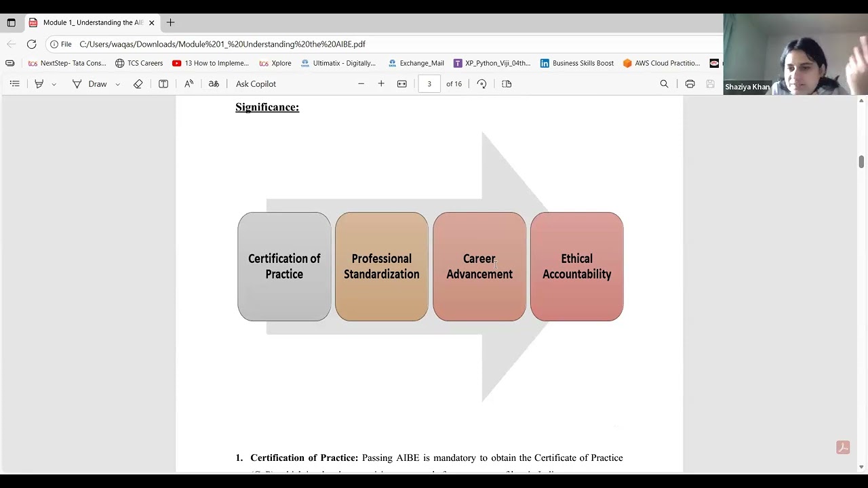Viewport: 868px width, 488px height.
Task: Select the Draw tool
Action: pos(90,84)
